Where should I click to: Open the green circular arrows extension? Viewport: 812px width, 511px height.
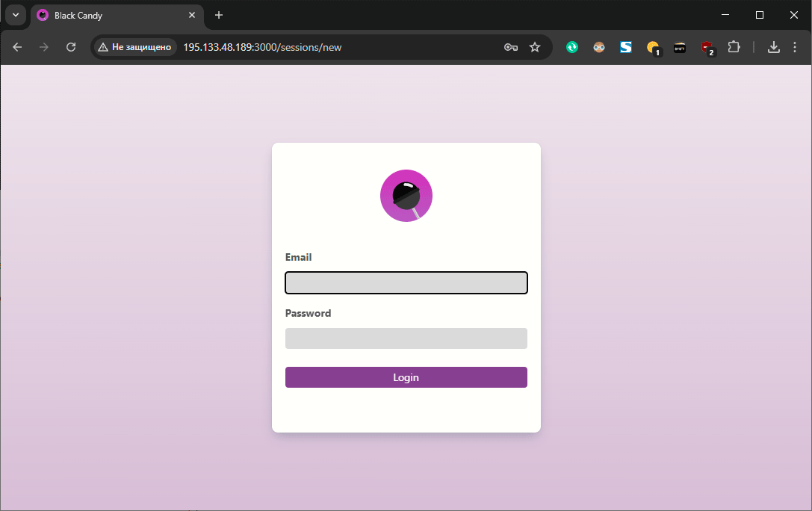[x=572, y=47]
